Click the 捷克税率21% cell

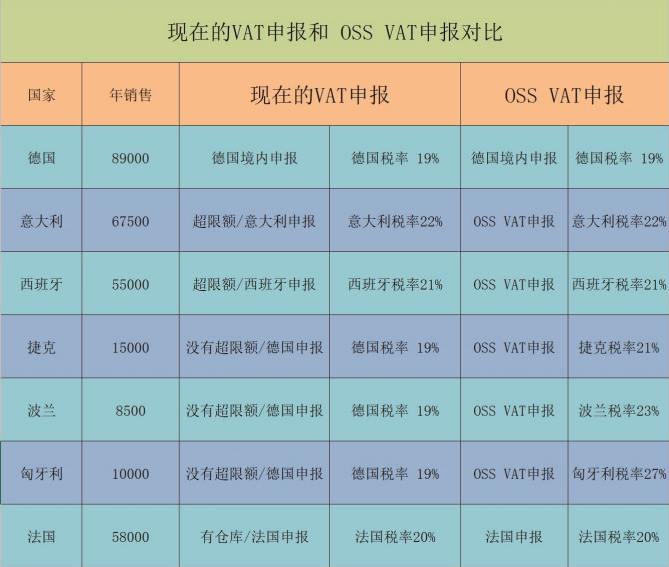click(x=619, y=347)
